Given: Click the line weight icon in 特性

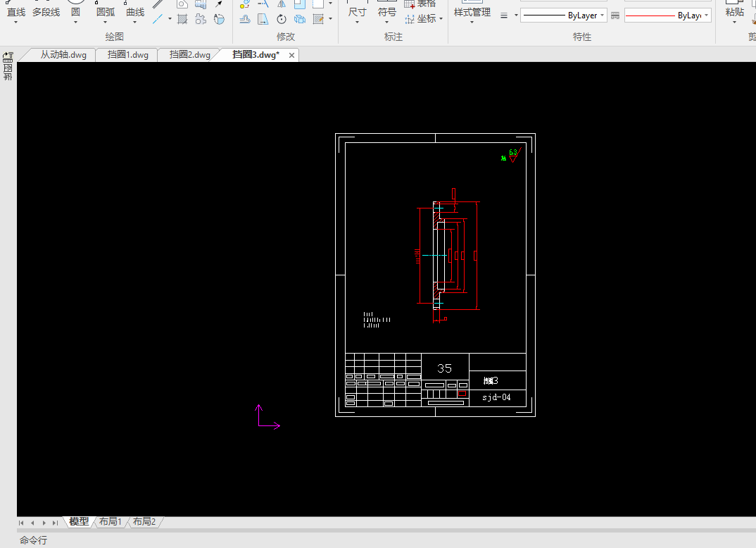Looking at the screenshot, I should point(505,15).
